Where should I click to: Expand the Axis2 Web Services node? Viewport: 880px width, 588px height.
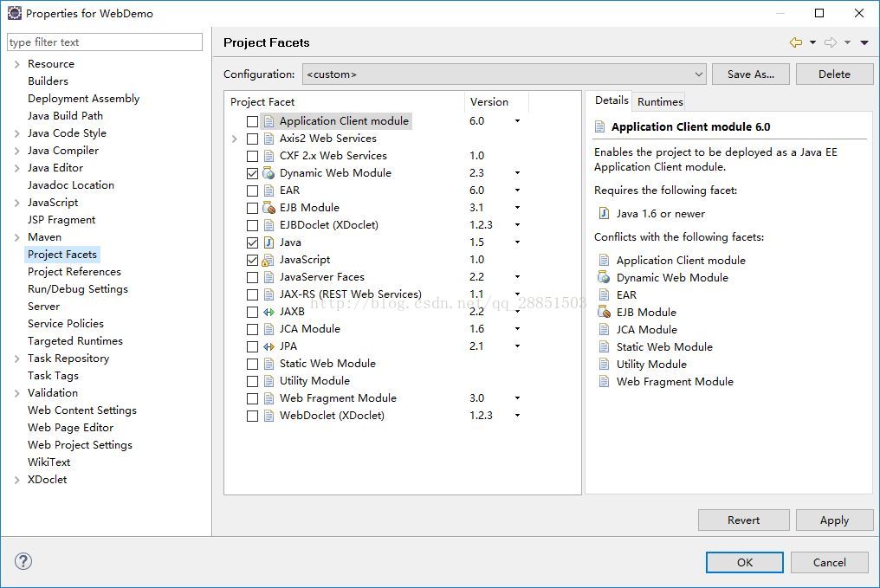click(235, 139)
